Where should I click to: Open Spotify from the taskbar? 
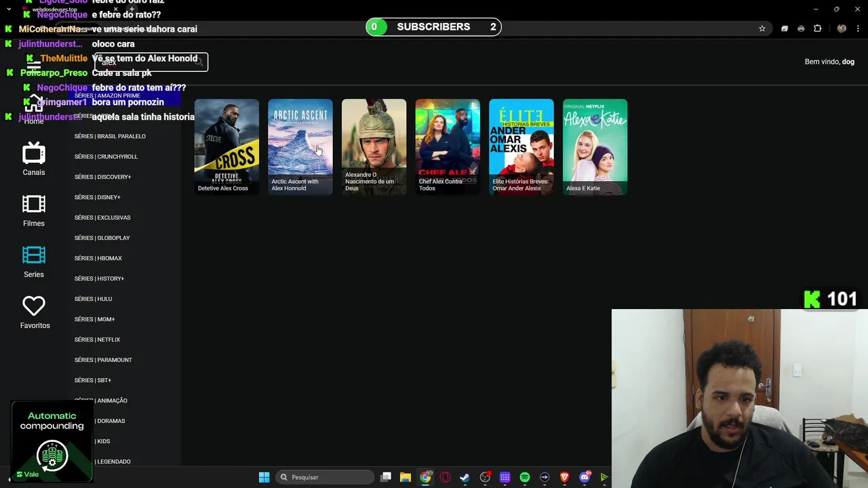coord(525,477)
